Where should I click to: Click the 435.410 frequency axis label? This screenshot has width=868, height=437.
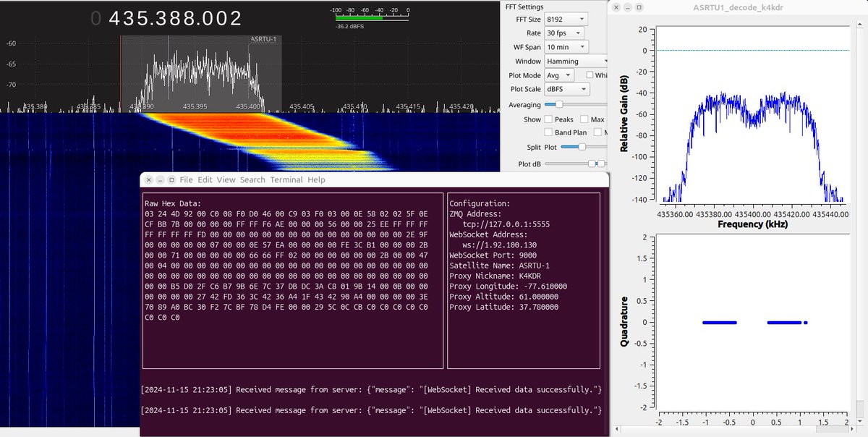[x=354, y=106]
